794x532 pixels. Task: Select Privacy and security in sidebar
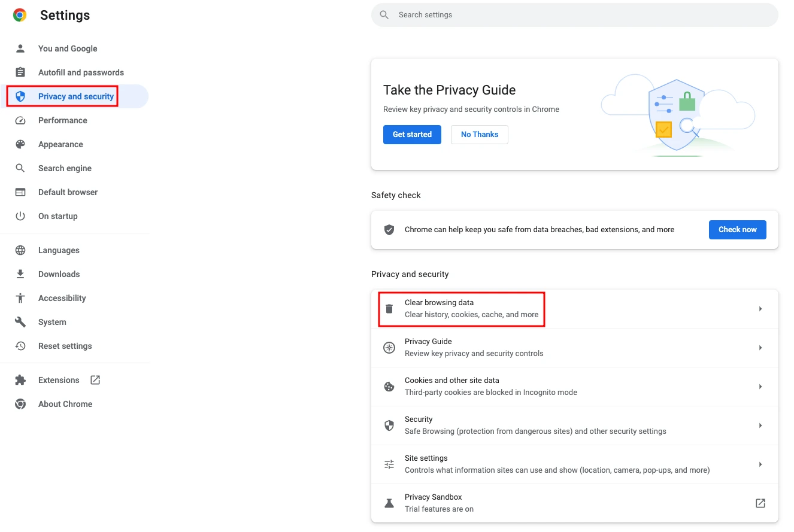click(74, 96)
